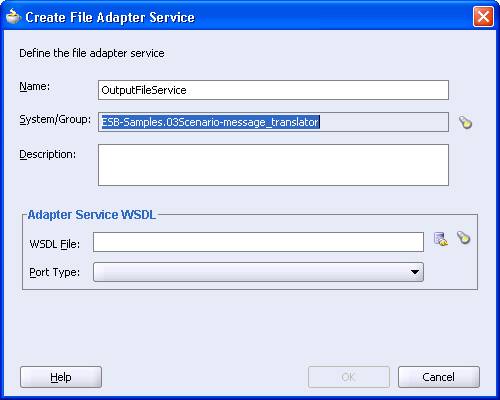Image resolution: width=500 pixels, height=400 pixels.
Task: Click the Help button
Action: pyautogui.click(x=61, y=377)
